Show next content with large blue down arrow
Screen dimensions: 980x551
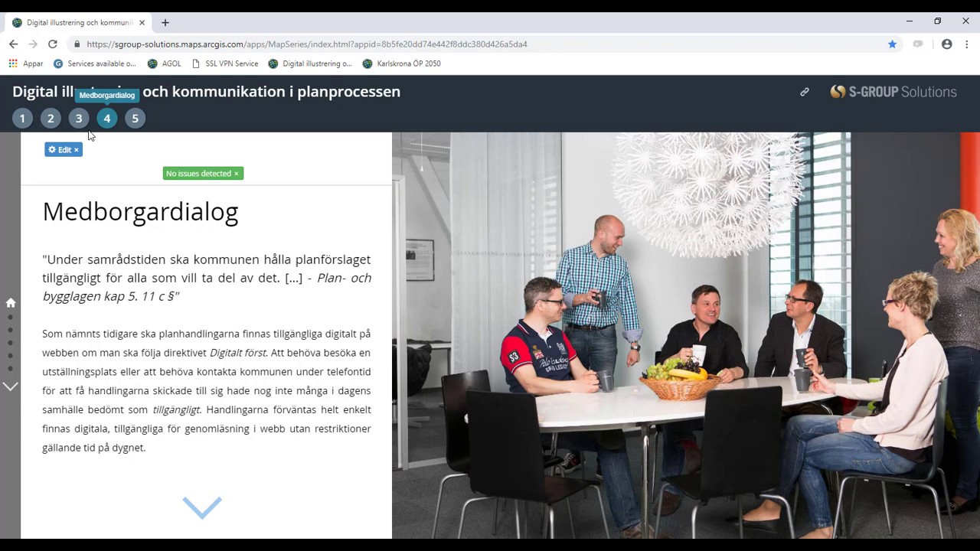(x=202, y=507)
